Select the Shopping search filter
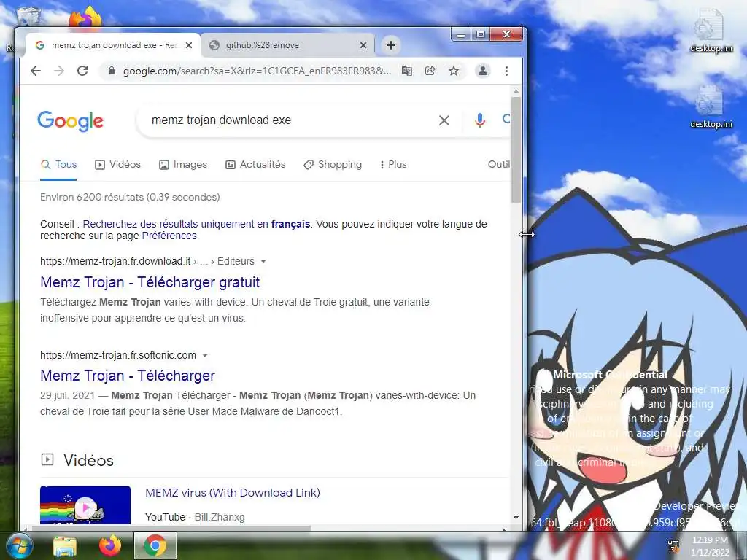 pyautogui.click(x=333, y=164)
